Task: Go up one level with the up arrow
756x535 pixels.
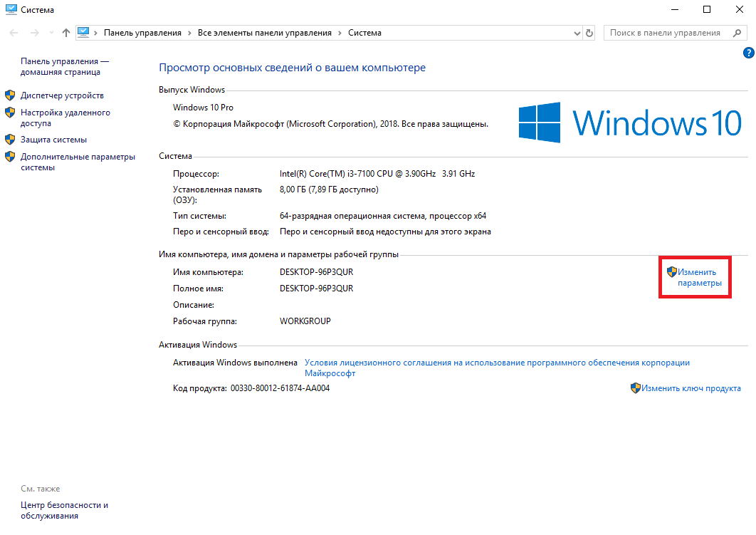Action: coord(66,33)
